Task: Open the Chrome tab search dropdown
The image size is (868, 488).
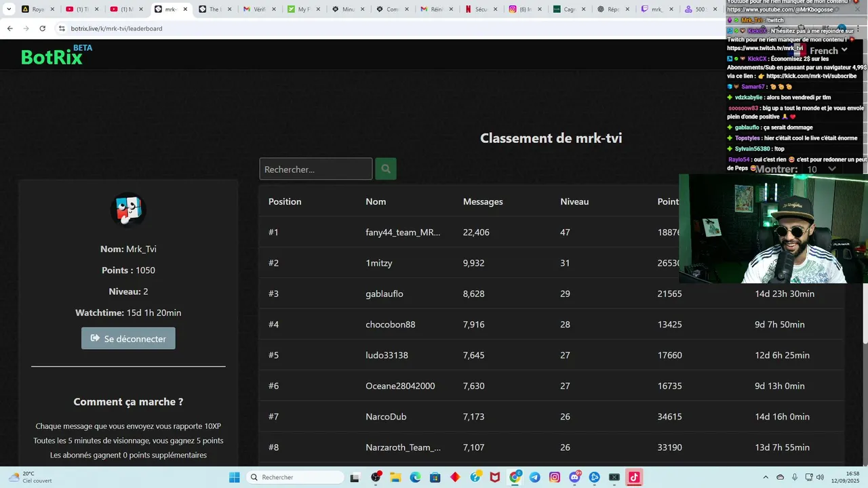Action: coord(9,9)
